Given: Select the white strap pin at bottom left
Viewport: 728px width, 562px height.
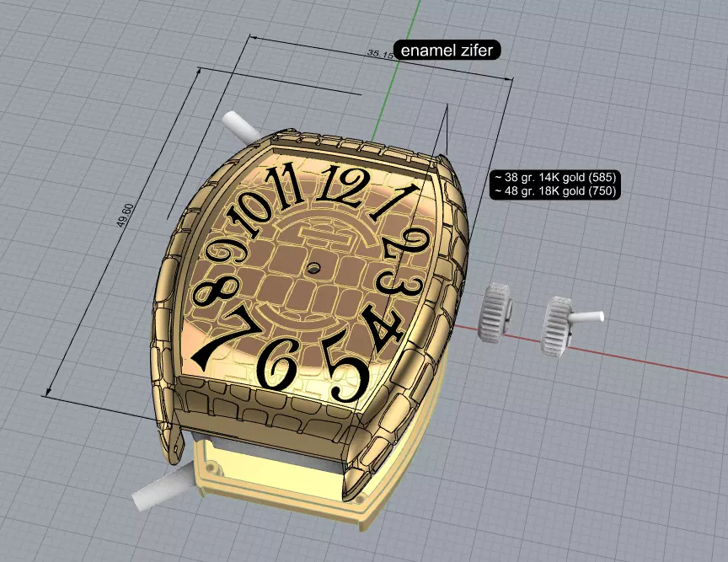Looking at the screenshot, I should pos(163,488).
